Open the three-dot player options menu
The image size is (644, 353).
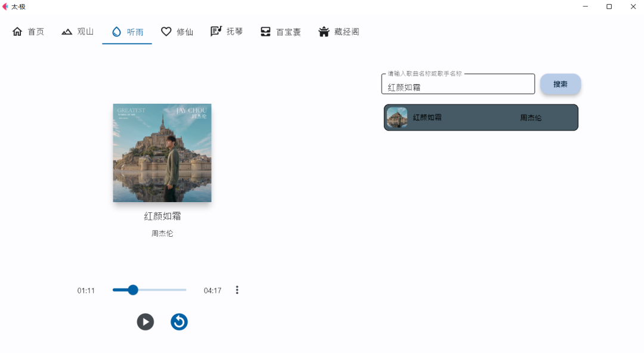(237, 290)
